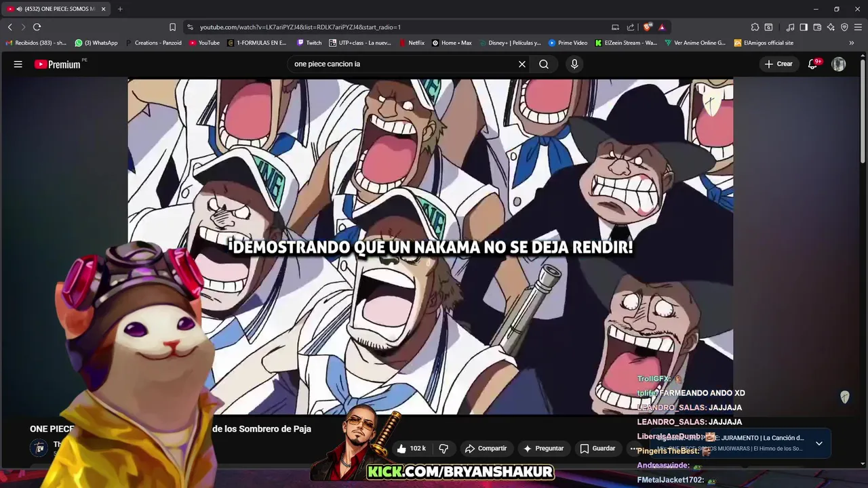The height and width of the screenshot is (488, 868).
Task: Open Twitch bookmark
Action: point(309,43)
